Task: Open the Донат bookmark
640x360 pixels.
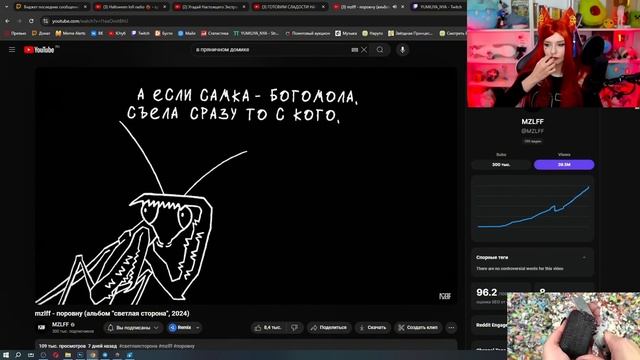Action: click(x=41, y=33)
